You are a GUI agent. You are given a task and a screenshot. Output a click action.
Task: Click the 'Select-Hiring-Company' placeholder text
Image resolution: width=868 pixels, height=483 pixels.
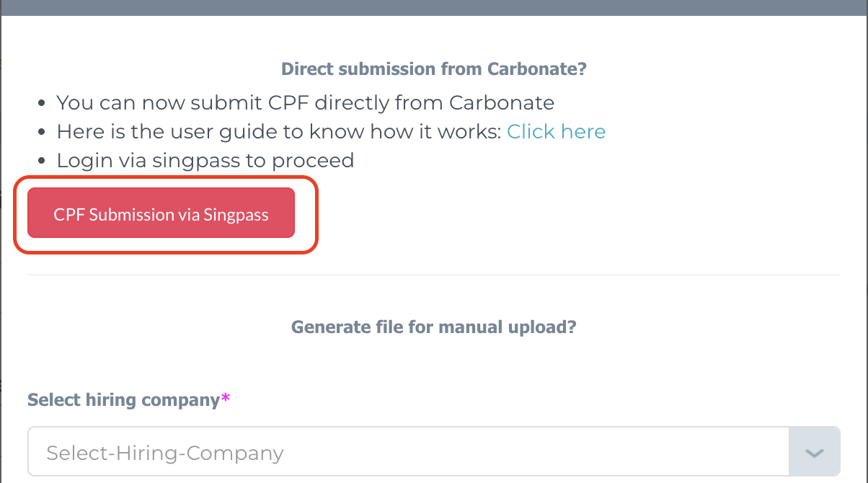click(164, 453)
